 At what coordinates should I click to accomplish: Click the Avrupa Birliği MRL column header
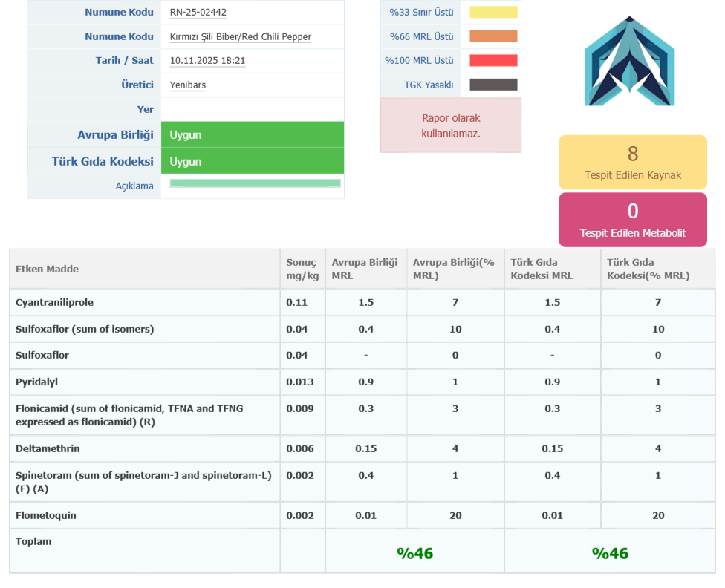pyautogui.click(x=364, y=269)
